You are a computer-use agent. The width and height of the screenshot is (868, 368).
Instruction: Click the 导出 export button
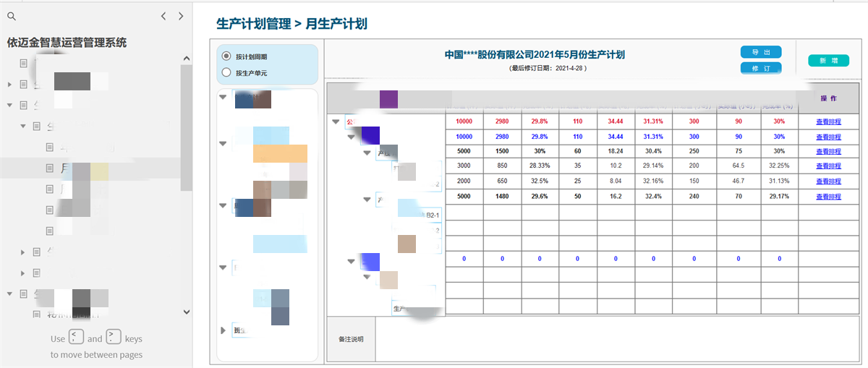(x=760, y=52)
